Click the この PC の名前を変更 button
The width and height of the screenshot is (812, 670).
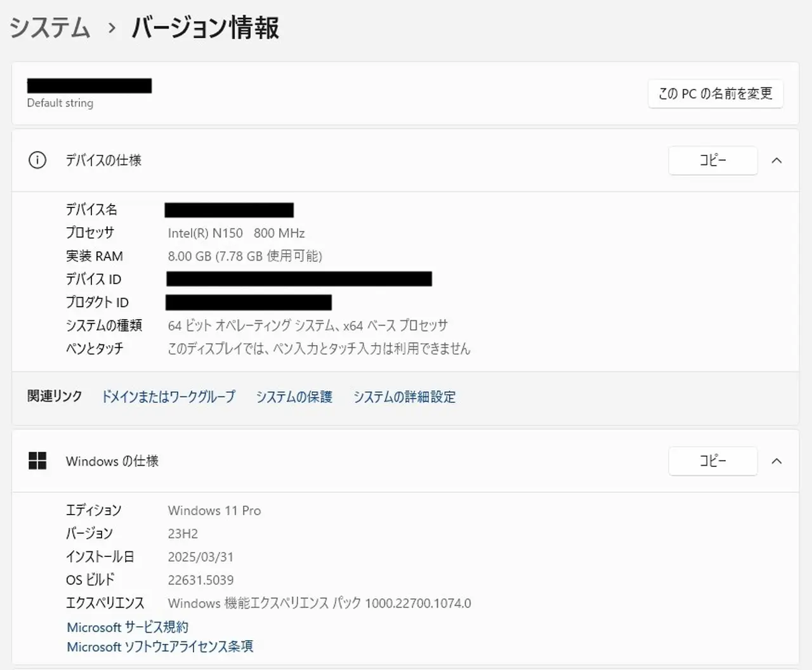tap(715, 94)
